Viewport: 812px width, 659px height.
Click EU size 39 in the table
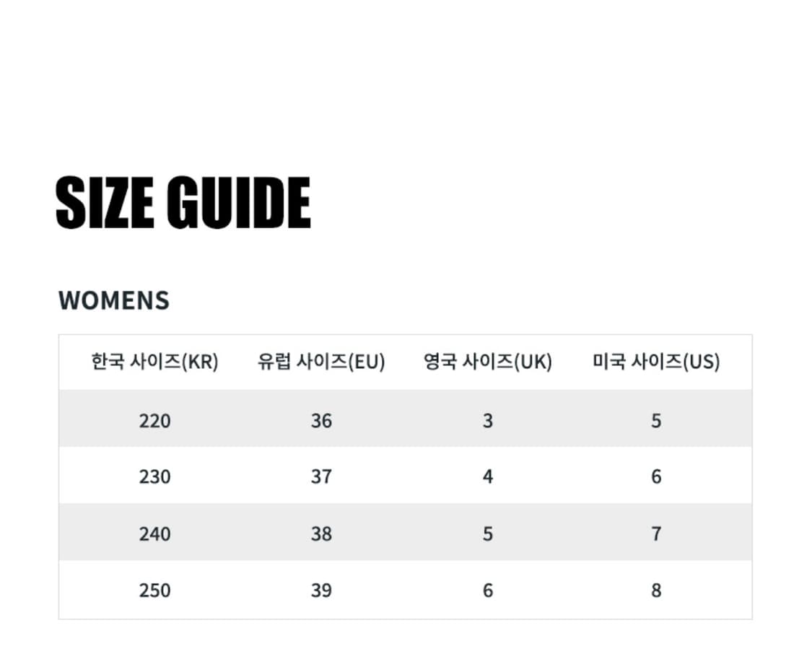321,590
